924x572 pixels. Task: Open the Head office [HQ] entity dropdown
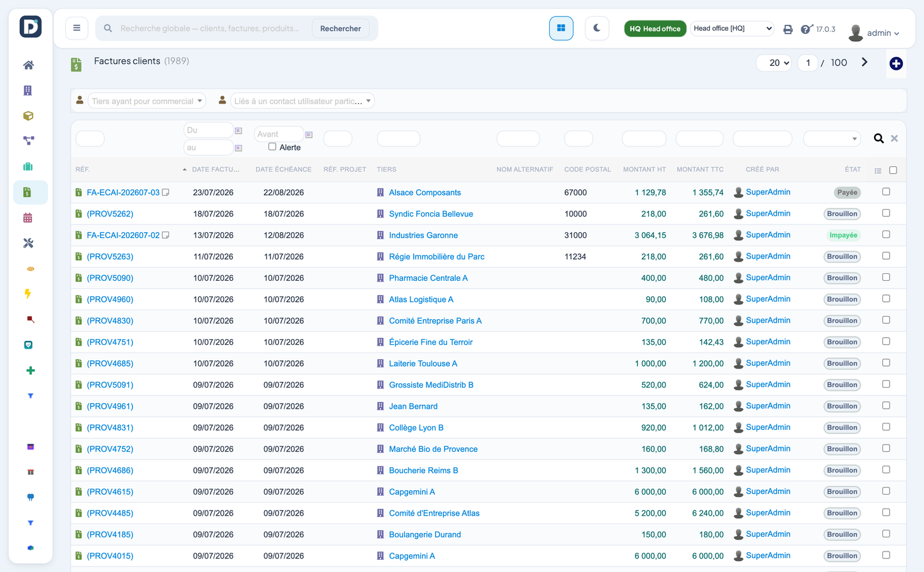tap(732, 28)
